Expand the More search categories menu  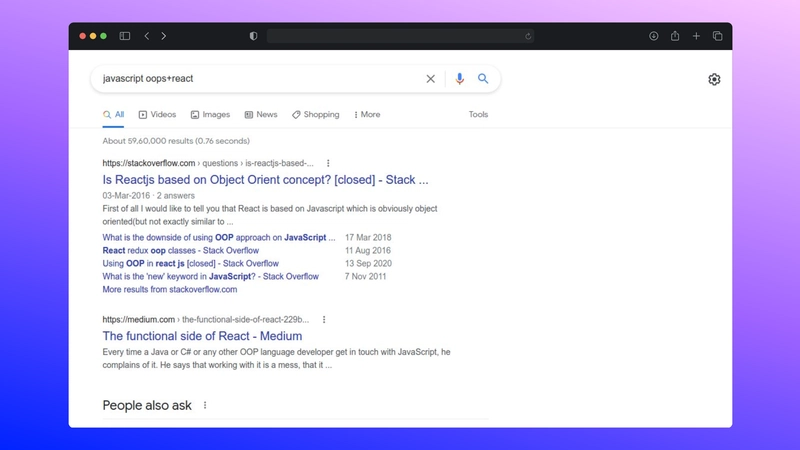coord(367,115)
